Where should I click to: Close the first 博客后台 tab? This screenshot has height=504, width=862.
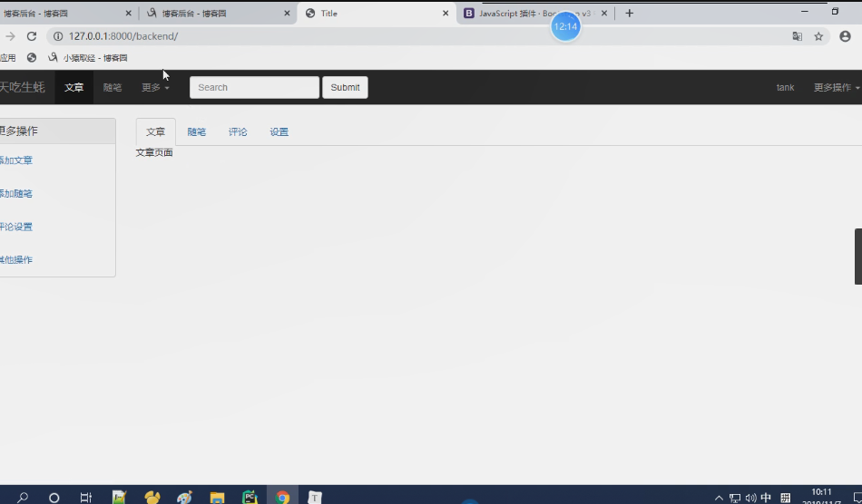pos(129,14)
